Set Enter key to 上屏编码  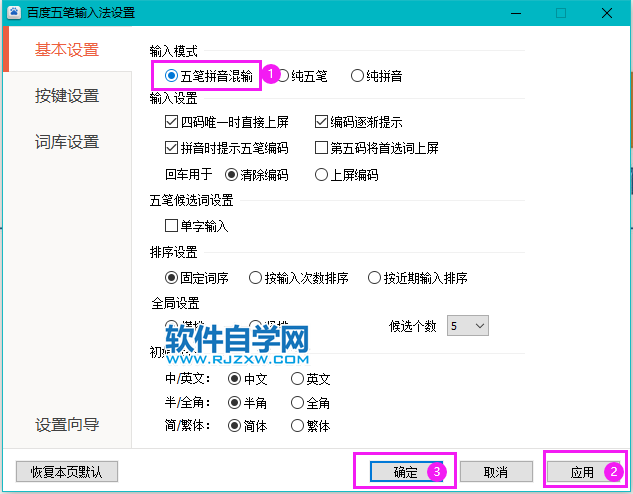[322, 174]
